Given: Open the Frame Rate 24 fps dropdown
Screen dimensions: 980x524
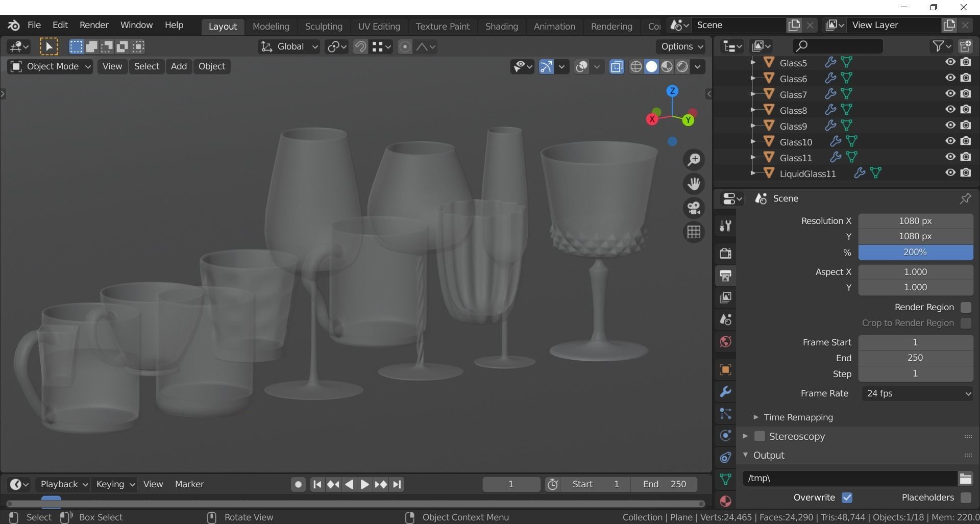Looking at the screenshot, I should pos(917,393).
